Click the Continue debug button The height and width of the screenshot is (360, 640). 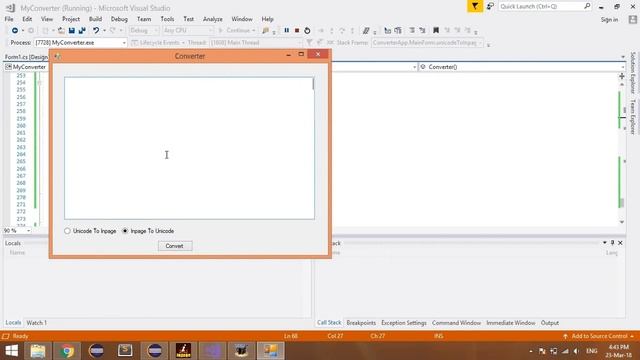click(x=236, y=31)
